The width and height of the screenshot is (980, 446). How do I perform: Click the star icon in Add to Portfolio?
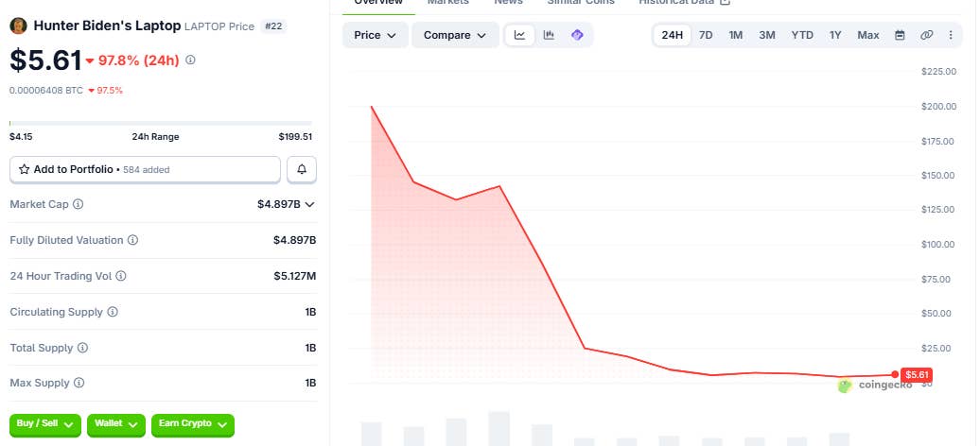25,169
